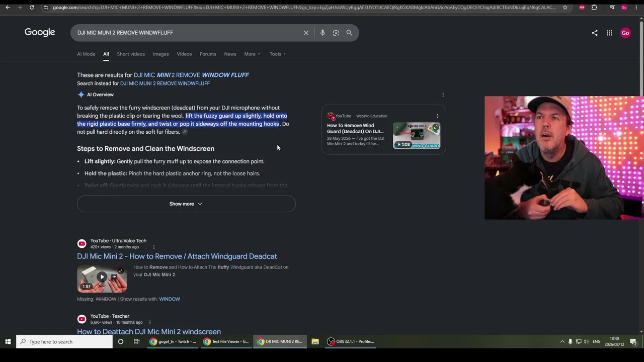Bookmark this page with the star icon
This screenshot has height=362, width=644.
(565, 8)
